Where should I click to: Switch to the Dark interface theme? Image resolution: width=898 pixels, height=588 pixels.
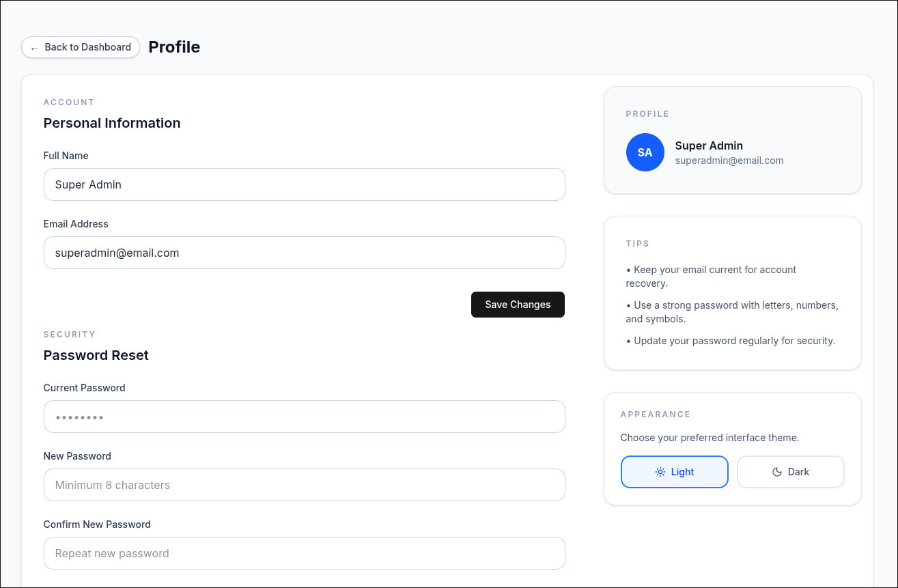[791, 472]
